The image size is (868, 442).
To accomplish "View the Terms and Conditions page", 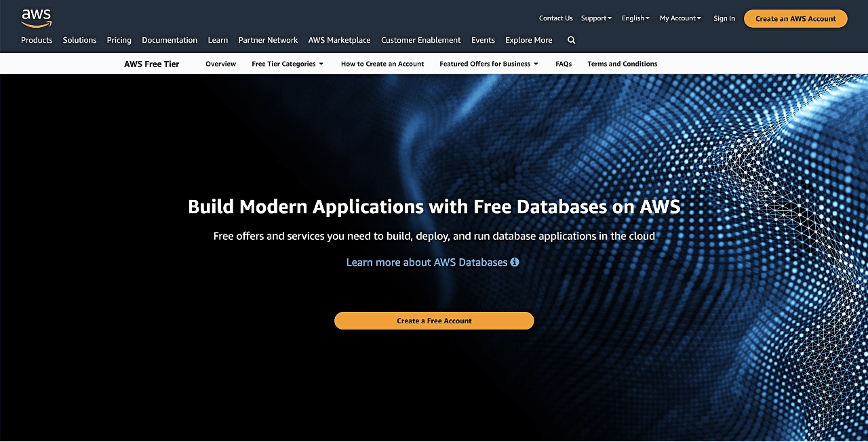I will pos(622,64).
